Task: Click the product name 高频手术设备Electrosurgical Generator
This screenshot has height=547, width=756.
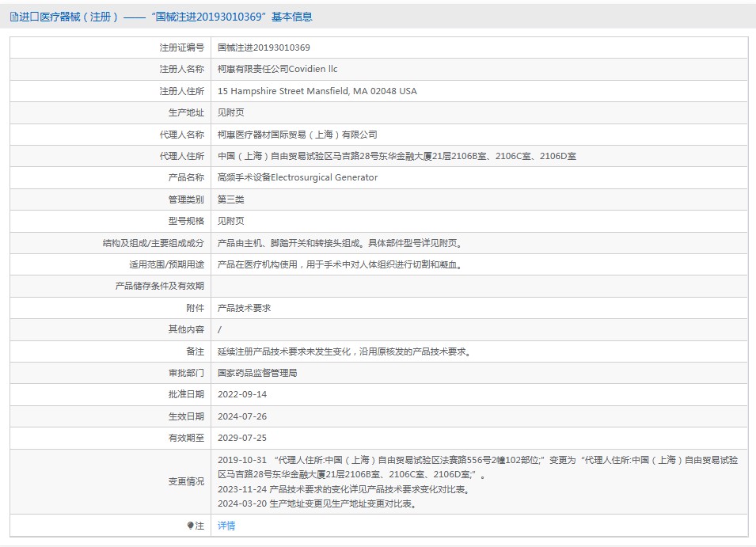Action: tap(298, 178)
